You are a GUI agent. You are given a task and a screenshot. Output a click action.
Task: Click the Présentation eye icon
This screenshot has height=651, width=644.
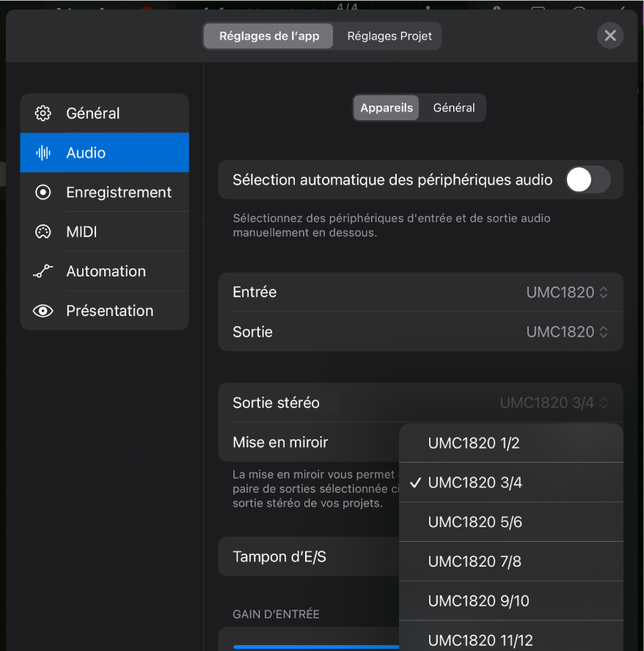pos(43,311)
